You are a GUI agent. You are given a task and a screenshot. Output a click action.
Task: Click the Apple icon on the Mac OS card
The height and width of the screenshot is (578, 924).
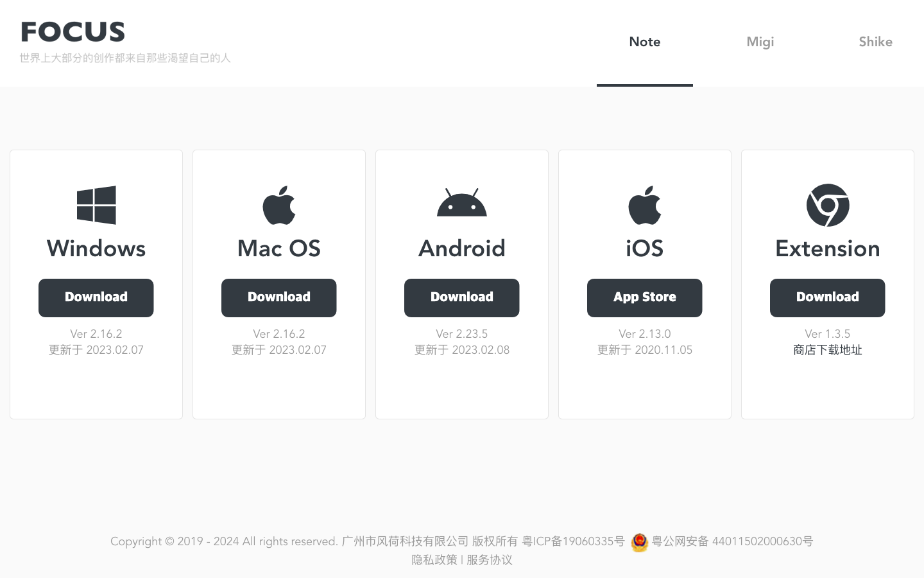pyautogui.click(x=278, y=204)
